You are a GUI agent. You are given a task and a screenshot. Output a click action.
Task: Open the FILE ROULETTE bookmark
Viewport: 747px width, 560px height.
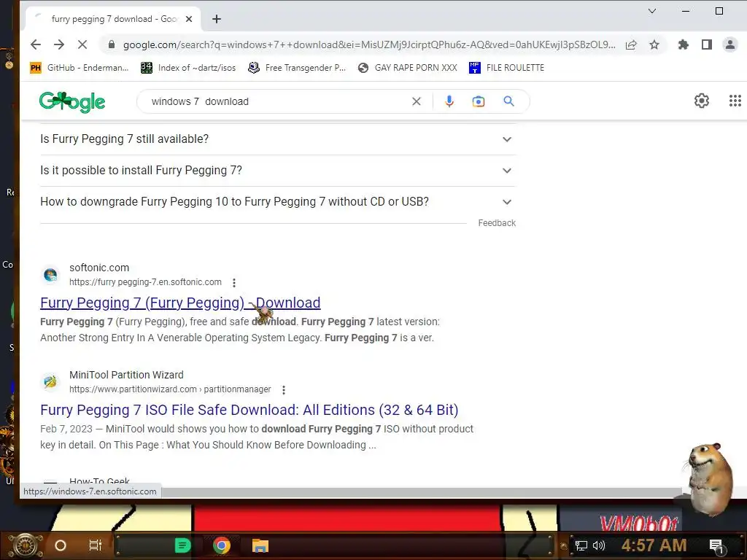coord(506,68)
